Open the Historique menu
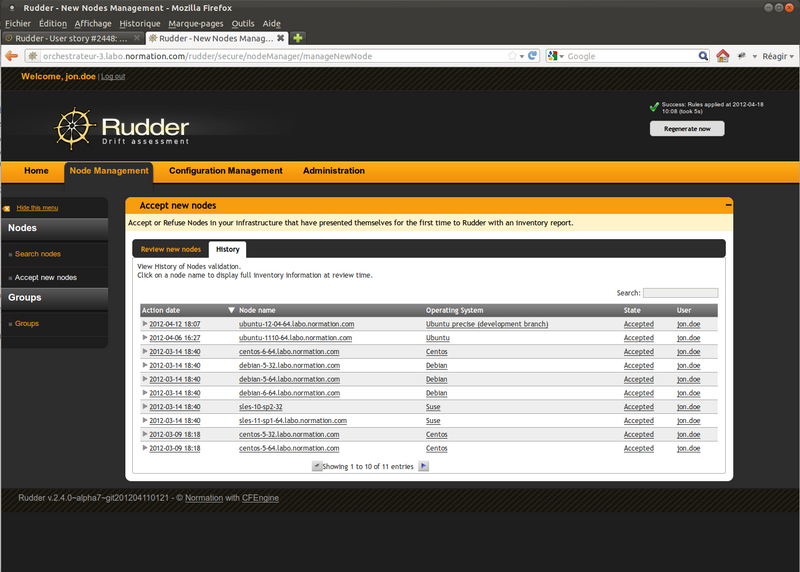This screenshot has width=800, height=572. point(140,23)
